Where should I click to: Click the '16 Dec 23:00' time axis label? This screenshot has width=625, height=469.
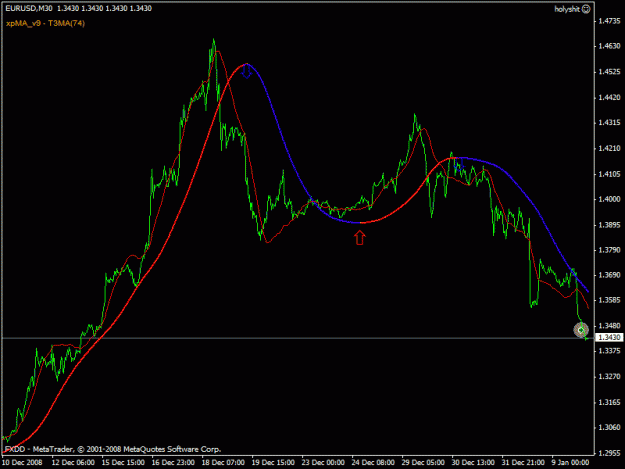coord(173,463)
